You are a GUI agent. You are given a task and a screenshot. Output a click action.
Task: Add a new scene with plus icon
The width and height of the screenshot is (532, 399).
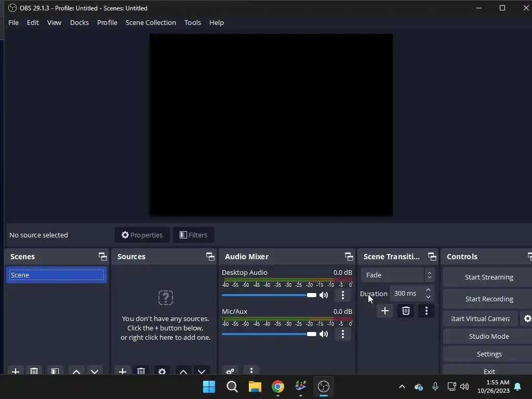click(x=15, y=371)
